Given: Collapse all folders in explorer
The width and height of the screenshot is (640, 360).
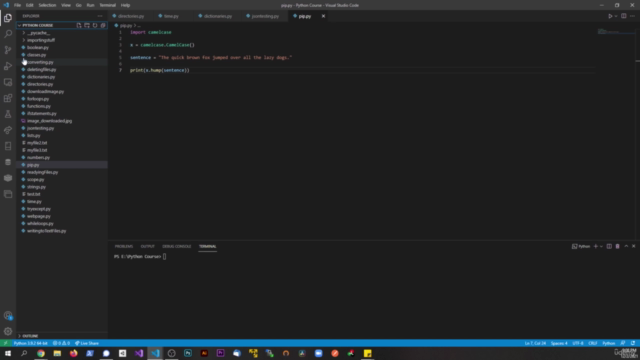Looking at the screenshot, I should click(103, 25).
